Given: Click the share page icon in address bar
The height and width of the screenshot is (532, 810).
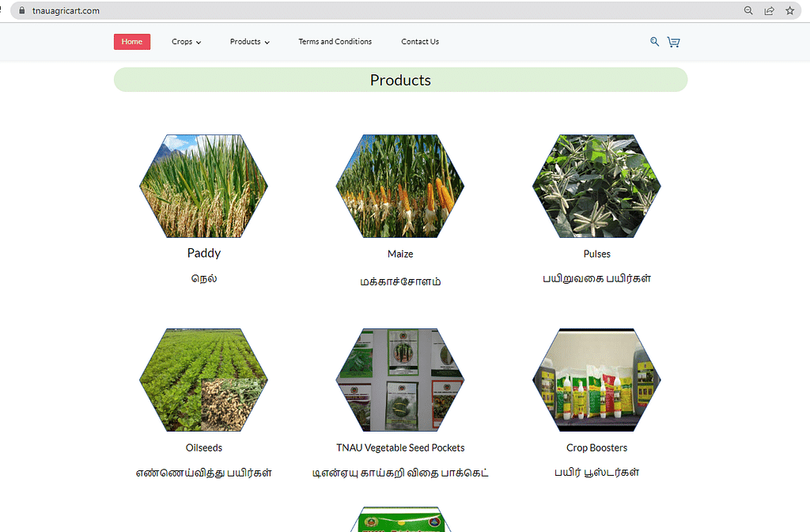Looking at the screenshot, I should (x=769, y=10).
